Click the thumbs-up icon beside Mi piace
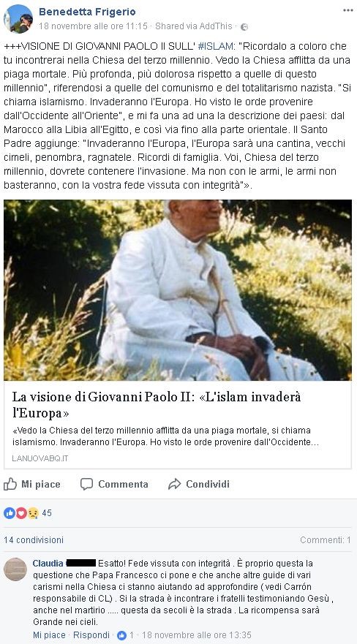This screenshot has height=644, width=357. [10, 484]
